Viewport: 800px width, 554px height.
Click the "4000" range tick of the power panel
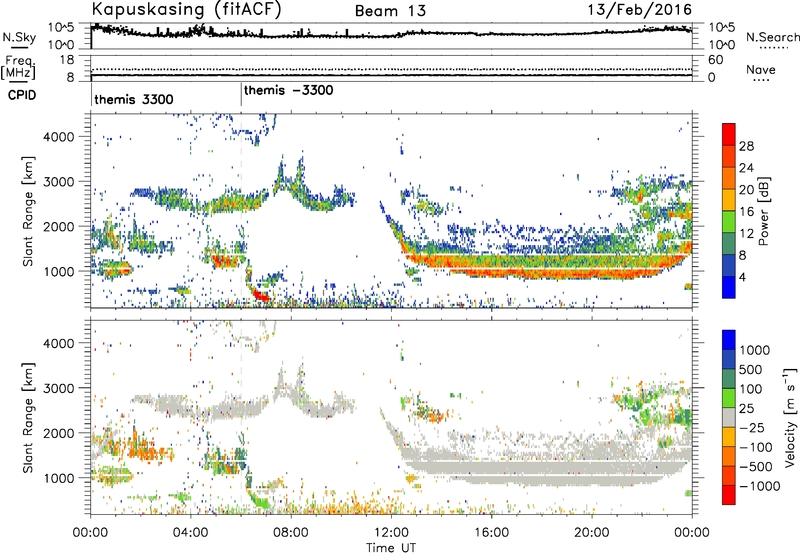58,136
